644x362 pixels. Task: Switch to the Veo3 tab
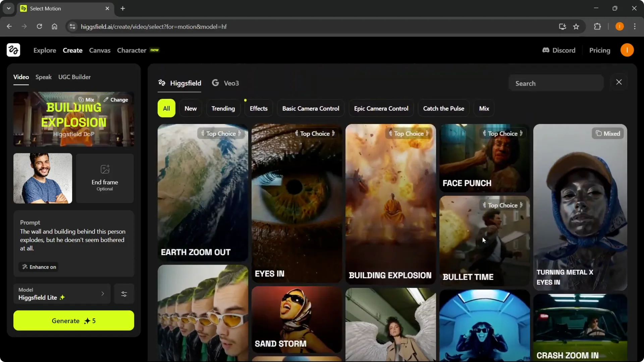[x=226, y=83]
